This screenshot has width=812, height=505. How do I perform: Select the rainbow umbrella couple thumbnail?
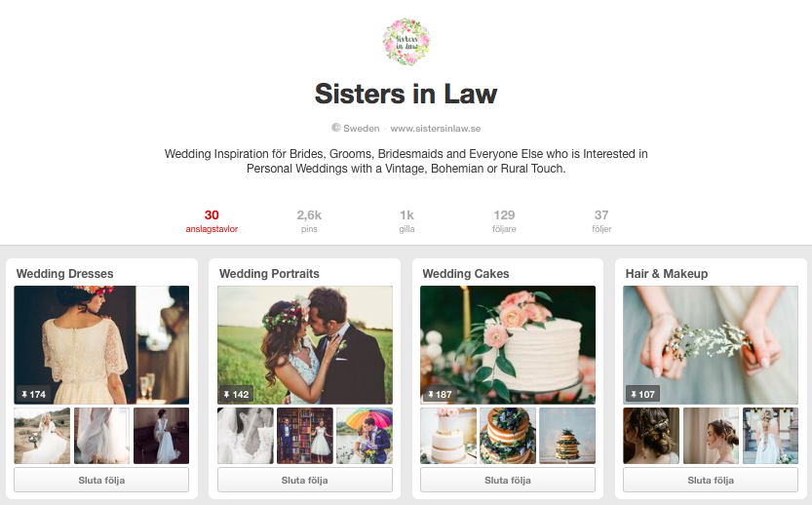click(x=365, y=436)
